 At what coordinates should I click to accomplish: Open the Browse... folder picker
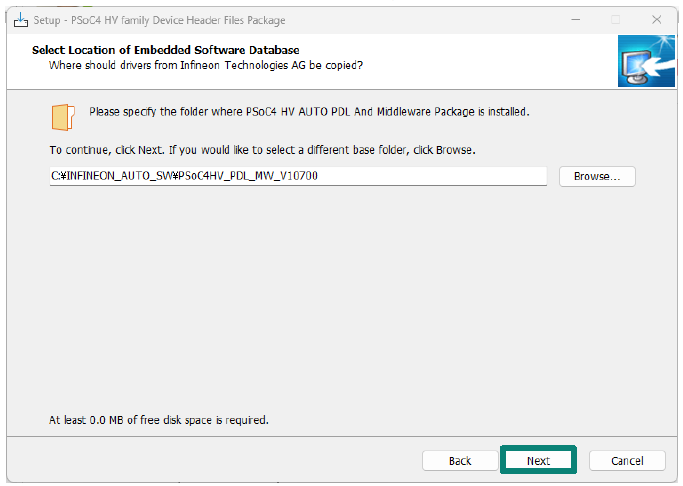click(x=597, y=176)
